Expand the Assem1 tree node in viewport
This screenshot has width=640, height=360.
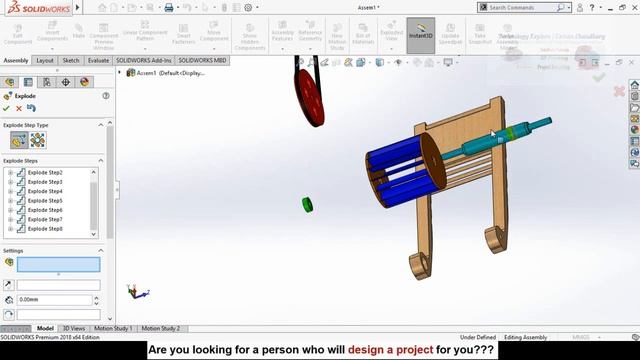click(120, 73)
